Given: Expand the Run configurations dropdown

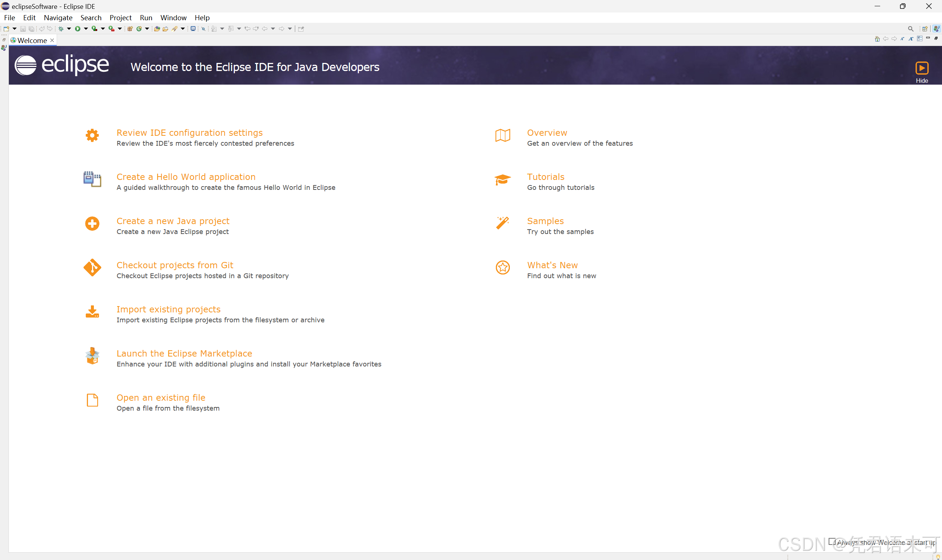Looking at the screenshot, I should coord(86,29).
